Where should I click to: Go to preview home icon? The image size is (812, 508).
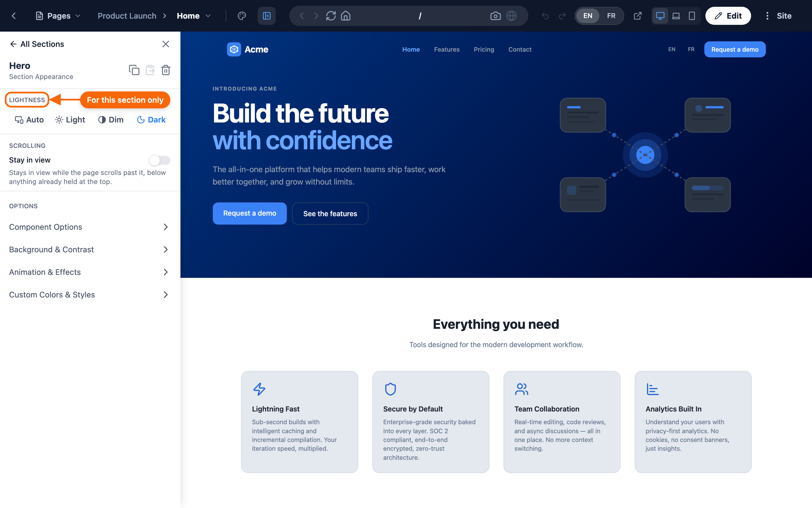click(346, 16)
